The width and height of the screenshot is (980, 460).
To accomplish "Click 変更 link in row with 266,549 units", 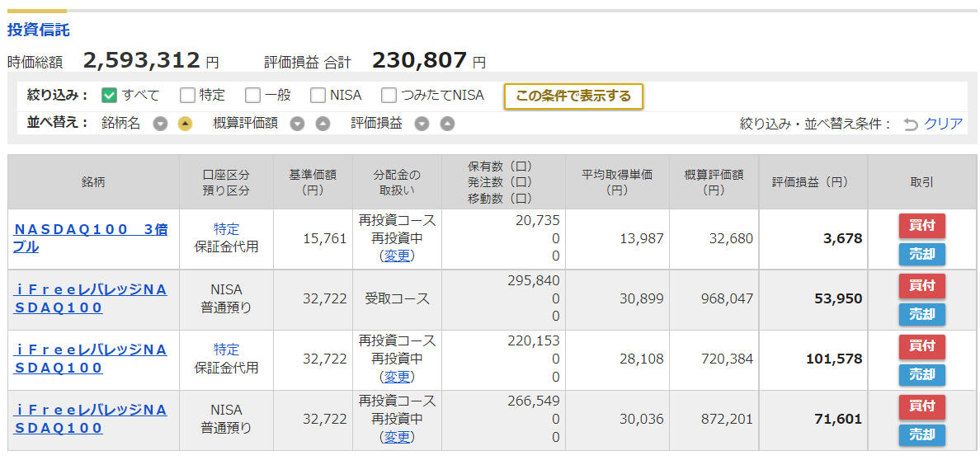I will 397,436.
